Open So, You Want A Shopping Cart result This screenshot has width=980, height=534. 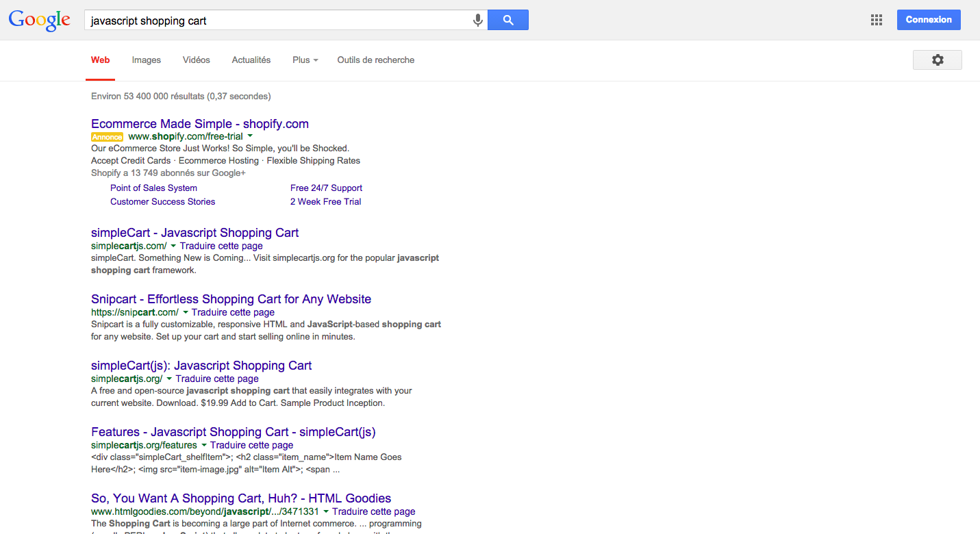point(241,498)
